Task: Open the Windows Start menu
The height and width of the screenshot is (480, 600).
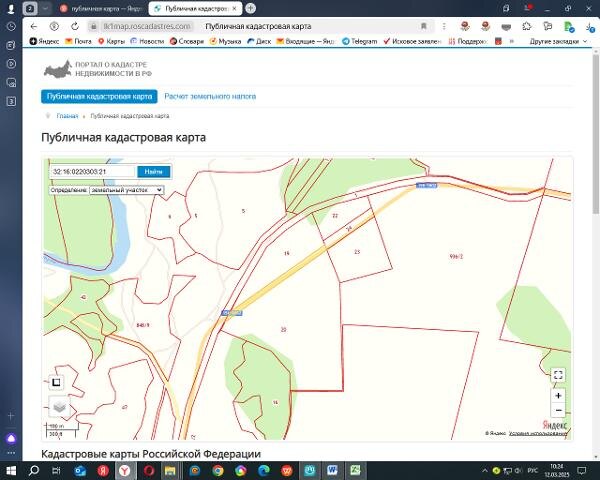Action: 11,470
